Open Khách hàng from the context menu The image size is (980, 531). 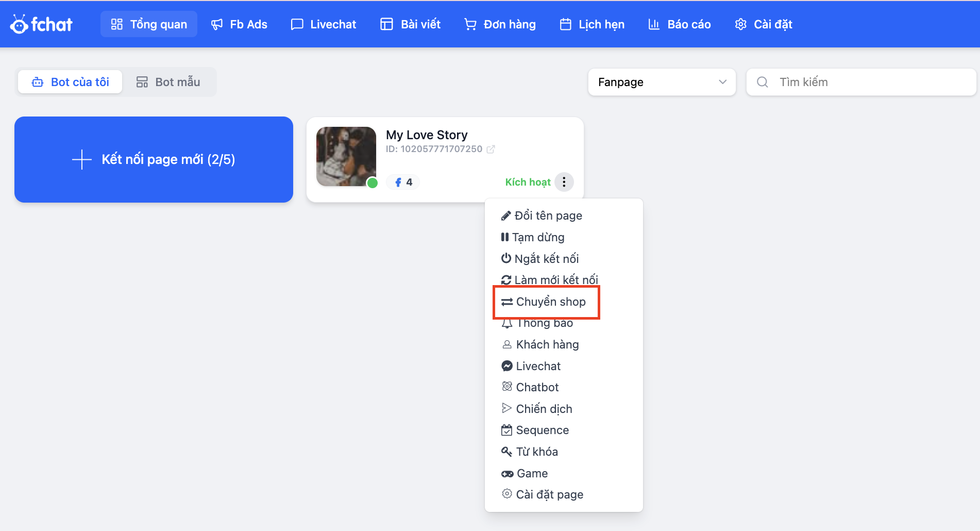pos(547,344)
